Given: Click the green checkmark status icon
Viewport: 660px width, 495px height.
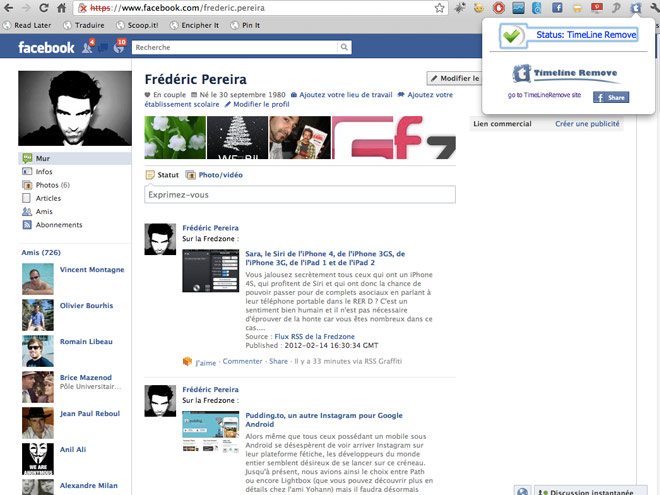Looking at the screenshot, I should 512,36.
